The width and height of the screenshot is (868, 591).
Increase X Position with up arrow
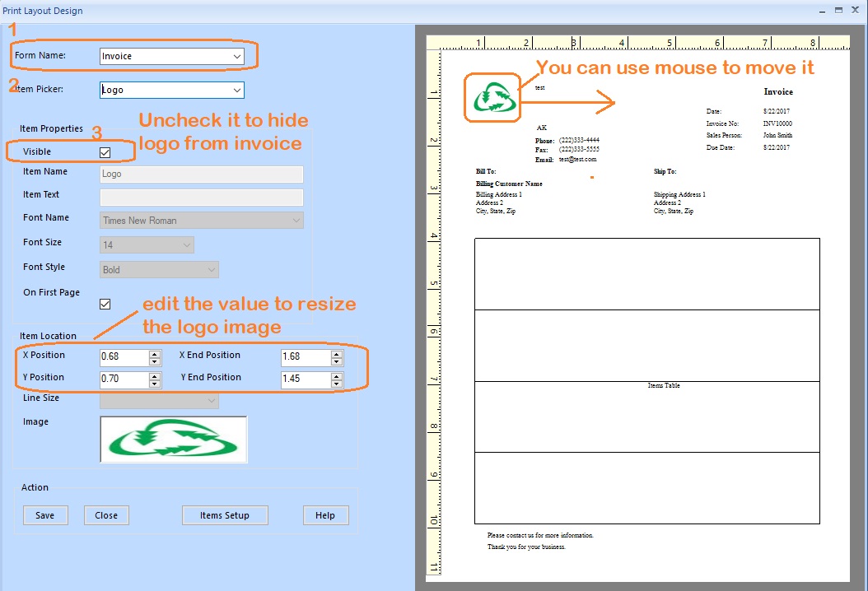(x=155, y=354)
